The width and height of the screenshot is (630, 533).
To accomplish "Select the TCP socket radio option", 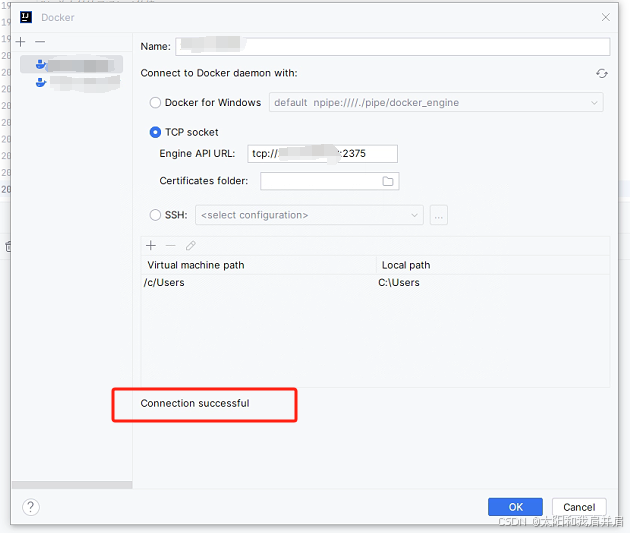I will (x=155, y=132).
